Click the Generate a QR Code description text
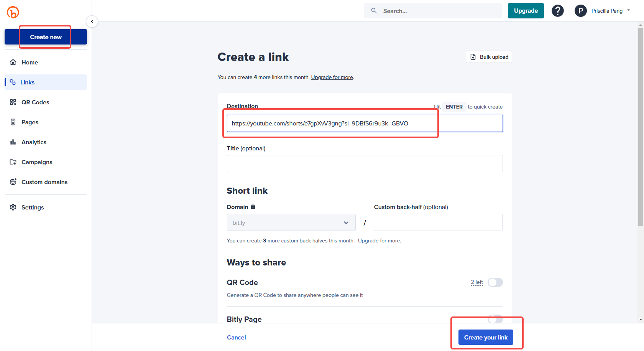 (294, 295)
